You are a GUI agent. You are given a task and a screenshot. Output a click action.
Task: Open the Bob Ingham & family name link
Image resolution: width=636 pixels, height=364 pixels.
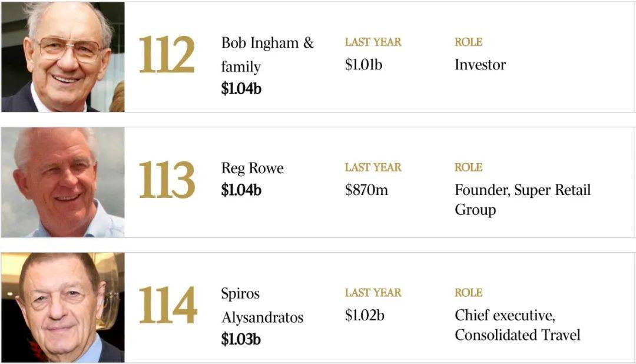[x=267, y=55]
